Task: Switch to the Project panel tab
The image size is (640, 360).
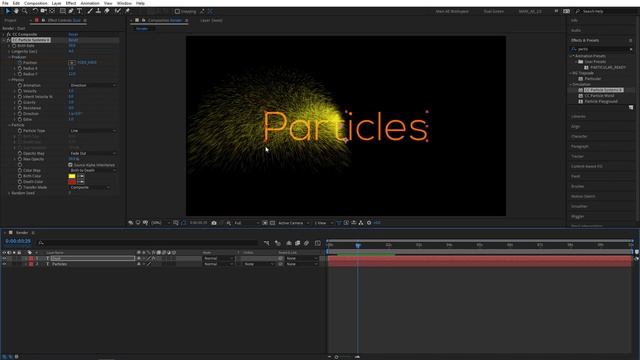Action: pyautogui.click(x=11, y=20)
